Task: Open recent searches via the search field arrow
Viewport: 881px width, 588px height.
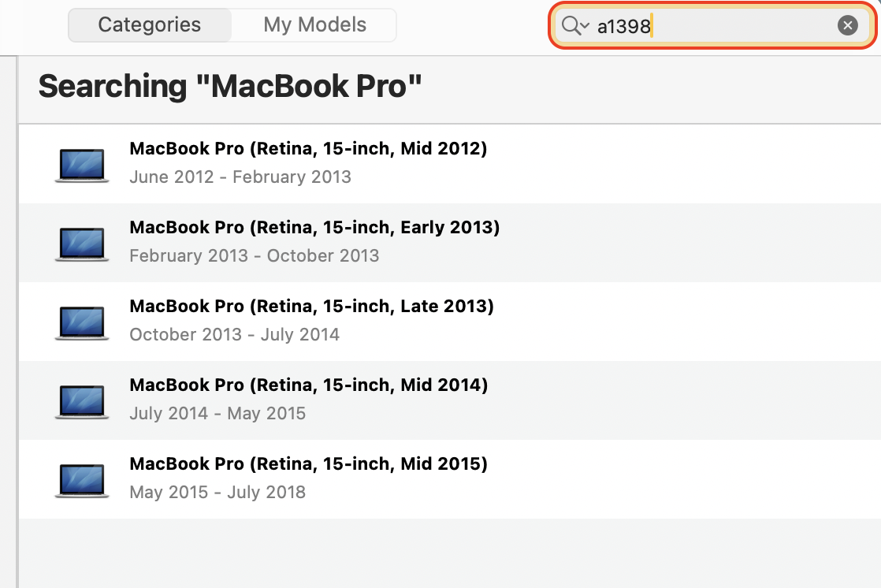Action: coord(584,27)
